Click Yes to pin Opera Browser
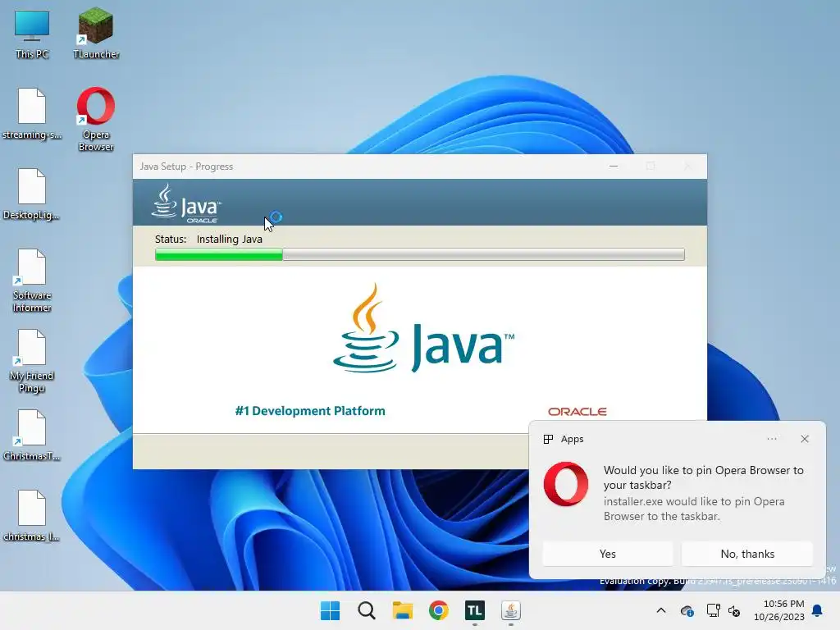Viewport: 840px width, 630px height. point(608,554)
